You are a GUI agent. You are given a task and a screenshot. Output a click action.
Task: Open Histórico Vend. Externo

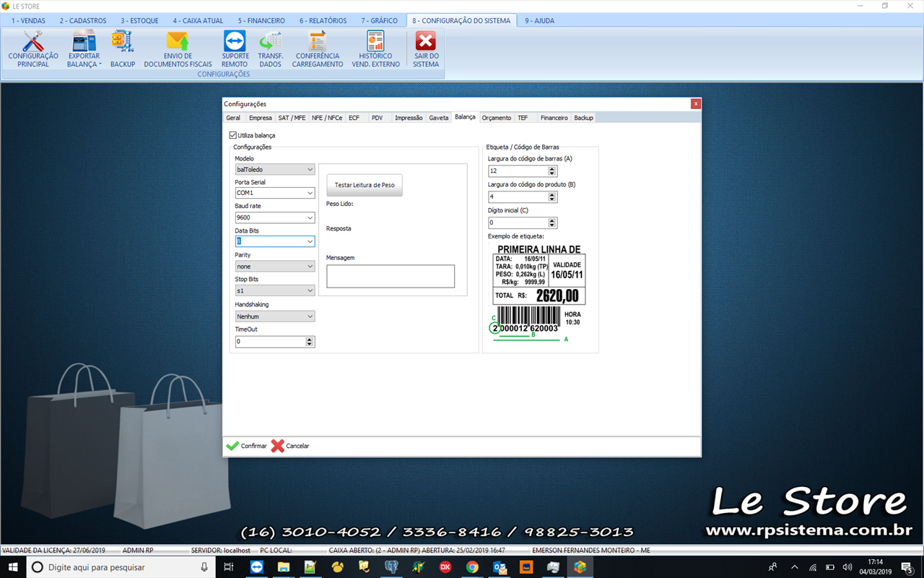tap(375, 49)
